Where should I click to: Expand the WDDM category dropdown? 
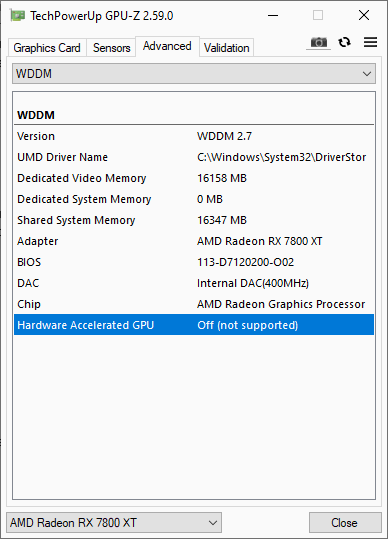click(x=194, y=74)
